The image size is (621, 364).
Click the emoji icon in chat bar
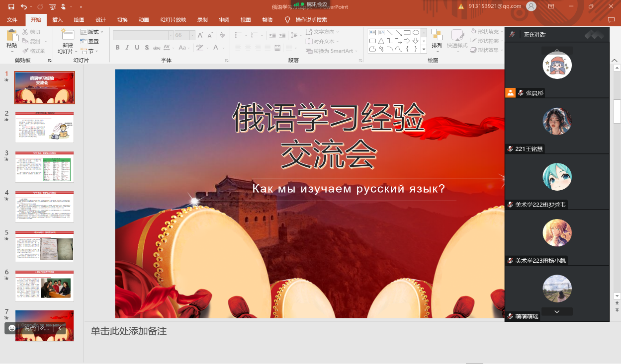pyautogui.click(x=11, y=328)
